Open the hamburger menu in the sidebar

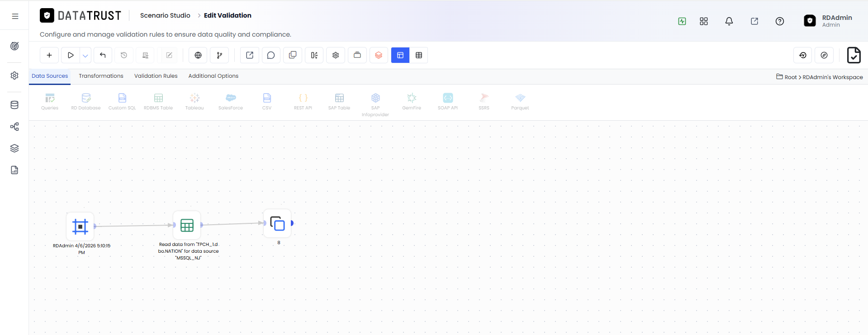(15, 16)
